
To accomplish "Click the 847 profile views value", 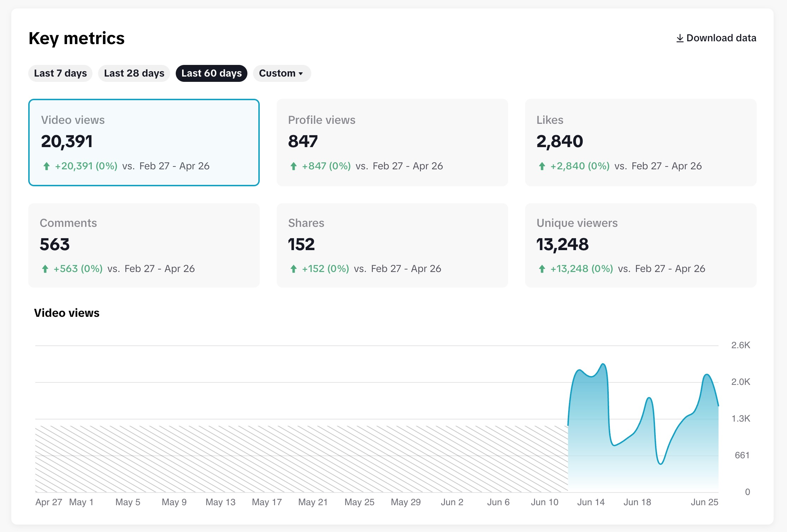I will [x=303, y=141].
